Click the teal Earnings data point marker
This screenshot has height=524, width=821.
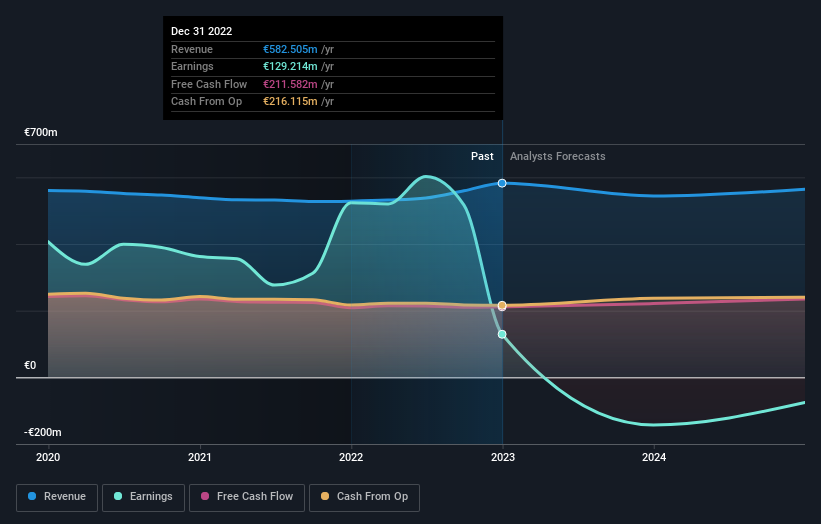(x=502, y=334)
